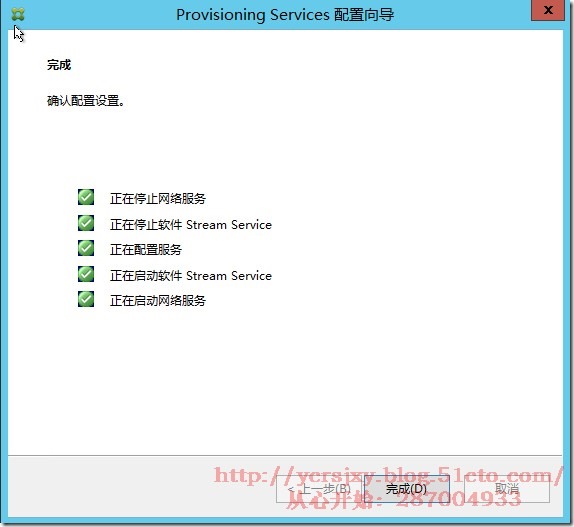Screen dimensions: 574x527
Task: Click green check icon beside 正在启动软件 Stream Service
Action: [86, 274]
